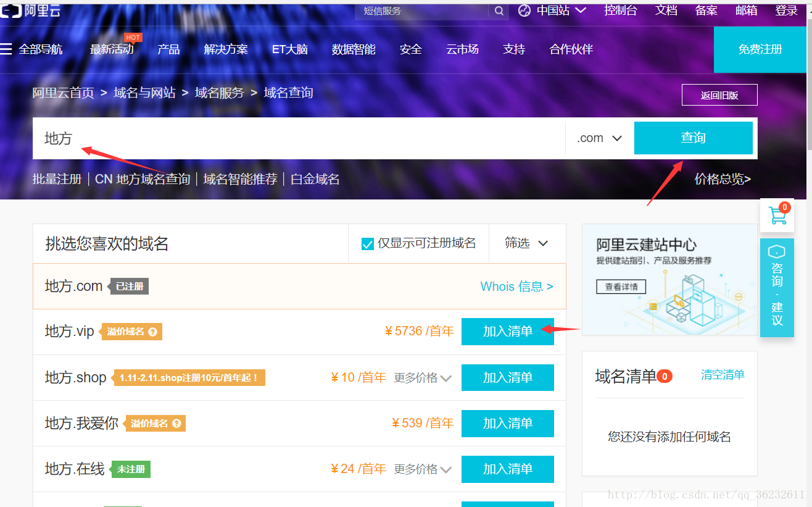812x507 pixels.
Task: Toggle 仅显示可注册域名 checkbox
Action: 367,243
